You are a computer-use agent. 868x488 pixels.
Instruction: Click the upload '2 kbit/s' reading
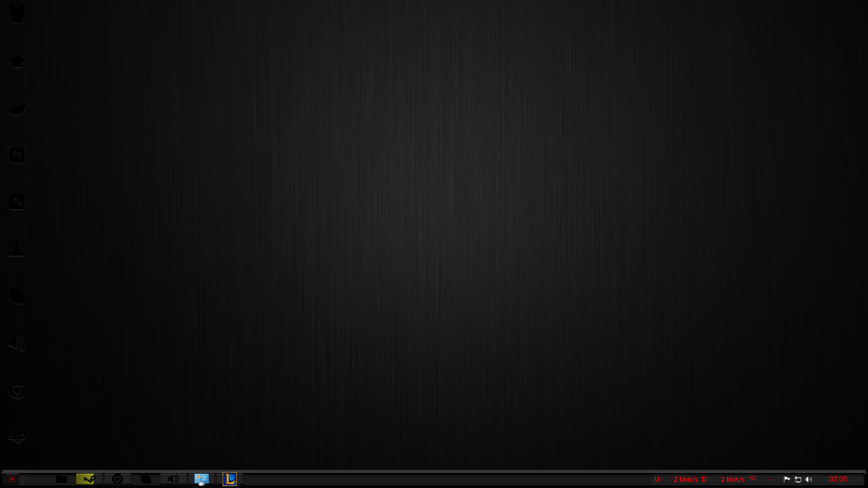point(685,479)
